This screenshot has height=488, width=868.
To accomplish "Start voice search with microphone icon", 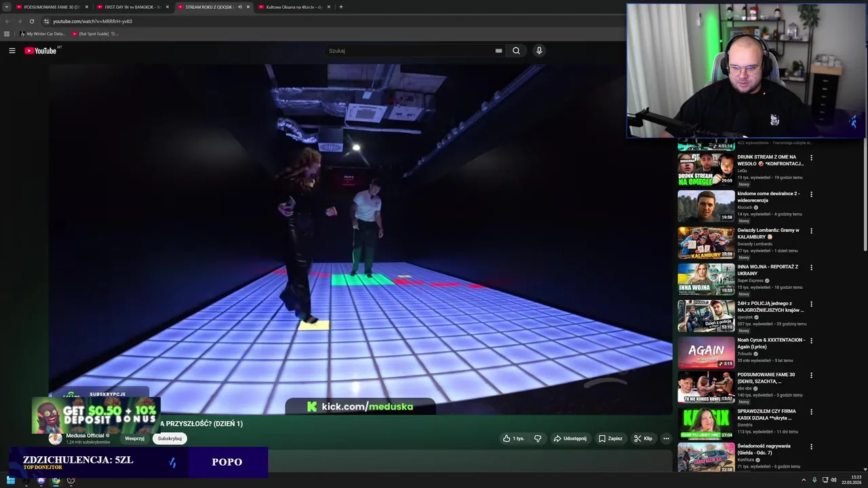I will coord(539,51).
